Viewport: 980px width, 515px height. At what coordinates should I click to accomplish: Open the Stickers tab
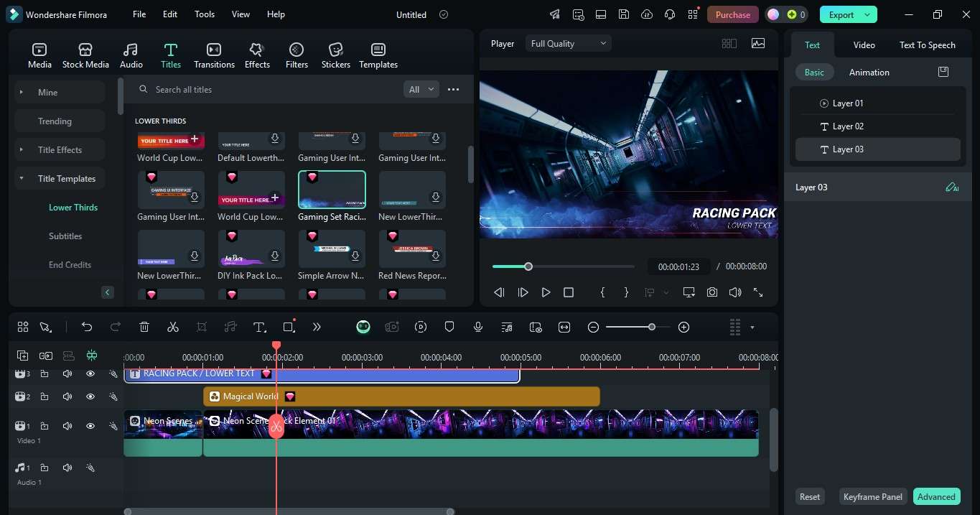point(336,56)
